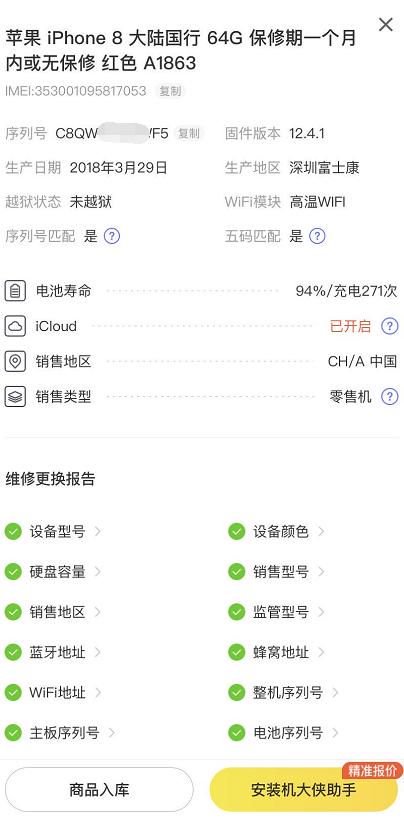Expand 设备颜色 check details
Screen dimensions: 404x823
277,532
